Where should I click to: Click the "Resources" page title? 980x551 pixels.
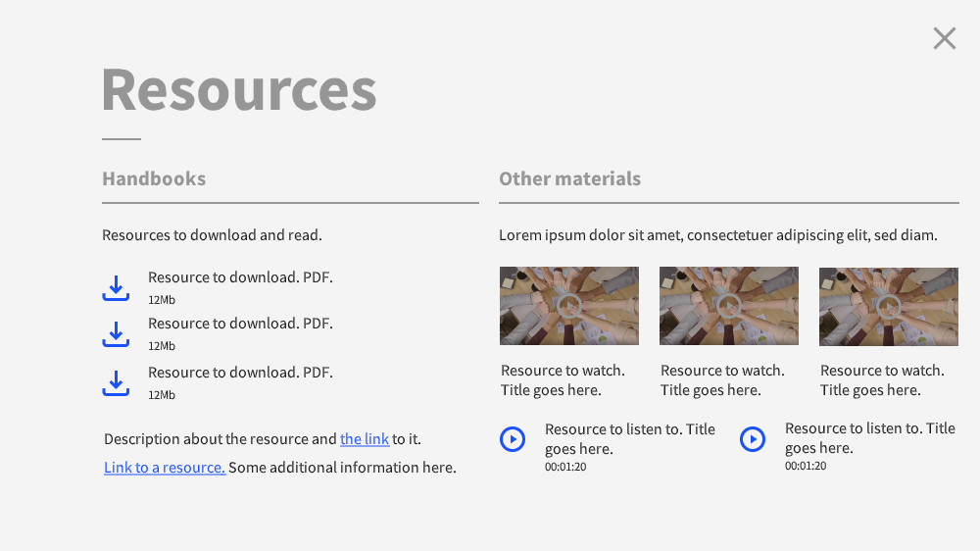coord(239,90)
